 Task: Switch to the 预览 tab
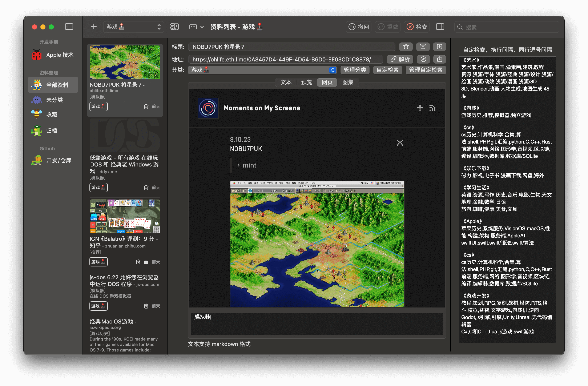coord(306,82)
